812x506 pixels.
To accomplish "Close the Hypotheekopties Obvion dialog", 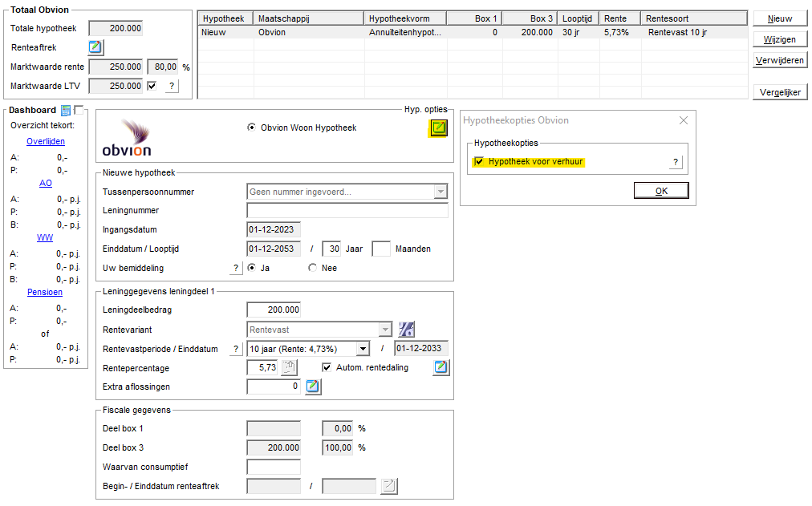I will tap(684, 120).
